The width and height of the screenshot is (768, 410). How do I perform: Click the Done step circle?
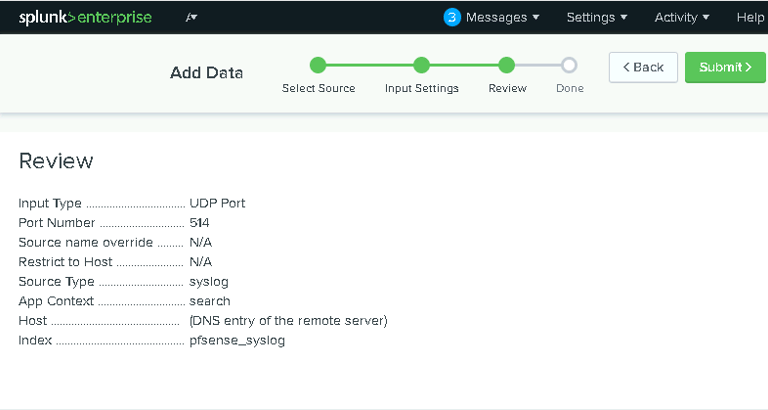click(x=569, y=65)
